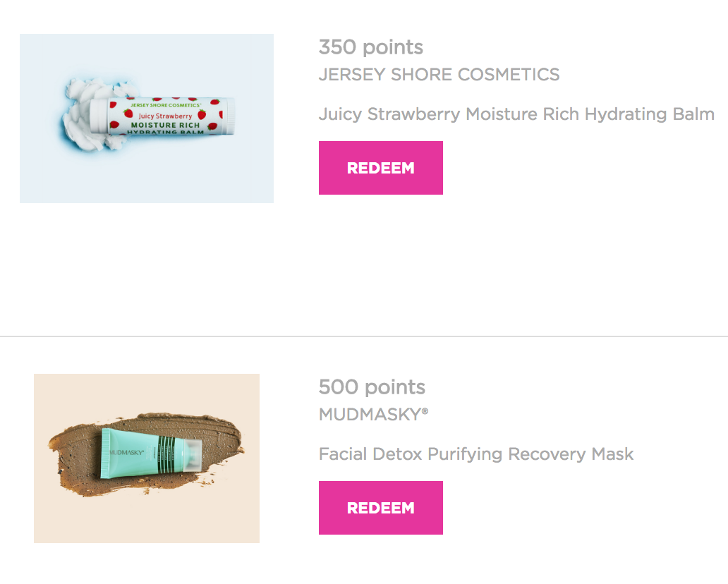Click the word Strawberry in the balm title
The width and height of the screenshot is (728, 584).
(x=413, y=114)
